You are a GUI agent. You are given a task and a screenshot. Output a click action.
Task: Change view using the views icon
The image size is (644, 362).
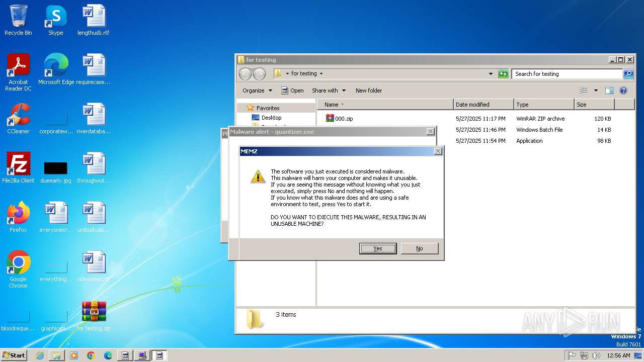[584, 90]
